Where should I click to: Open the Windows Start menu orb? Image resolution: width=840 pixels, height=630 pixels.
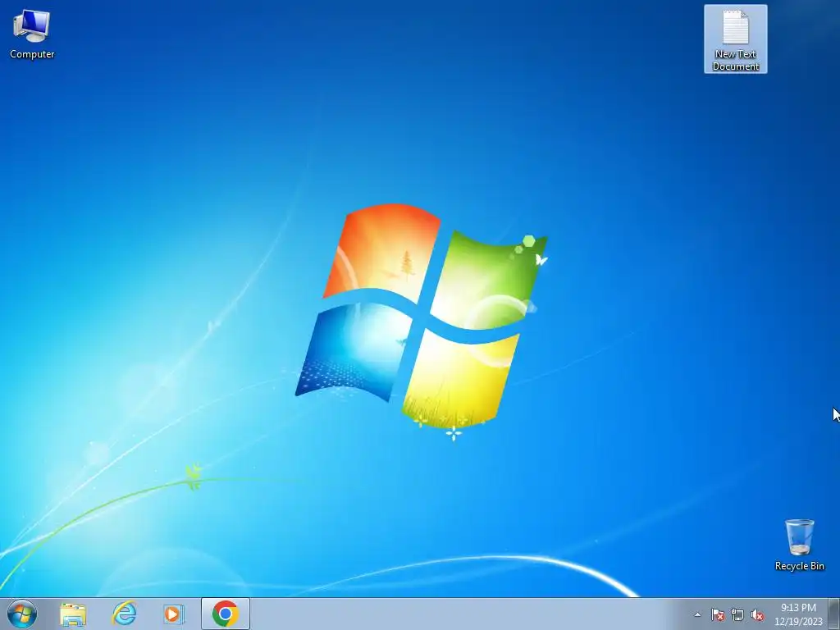pyautogui.click(x=22, y=614)
